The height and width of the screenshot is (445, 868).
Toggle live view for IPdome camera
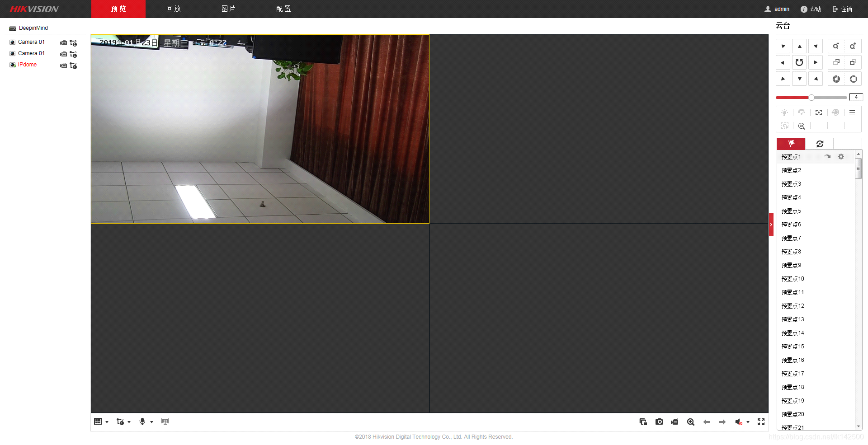(x=27, y=65)
